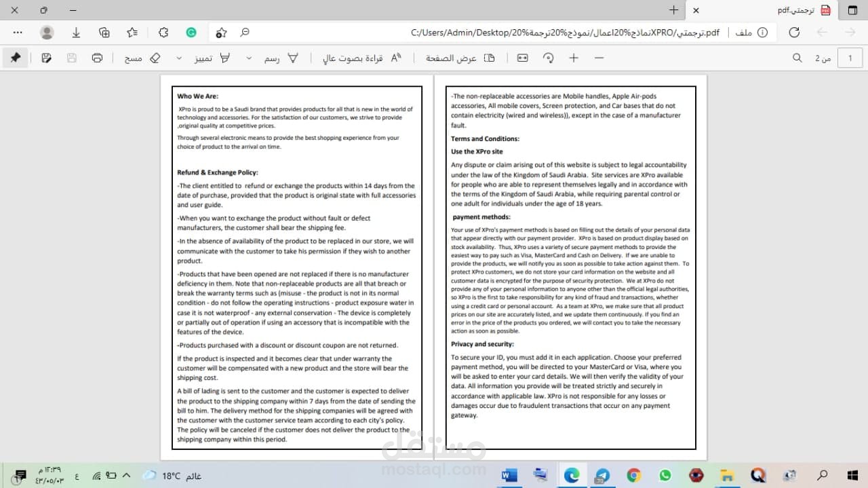Switch to Microsoft Edge taskbar icon

point(572,475)
